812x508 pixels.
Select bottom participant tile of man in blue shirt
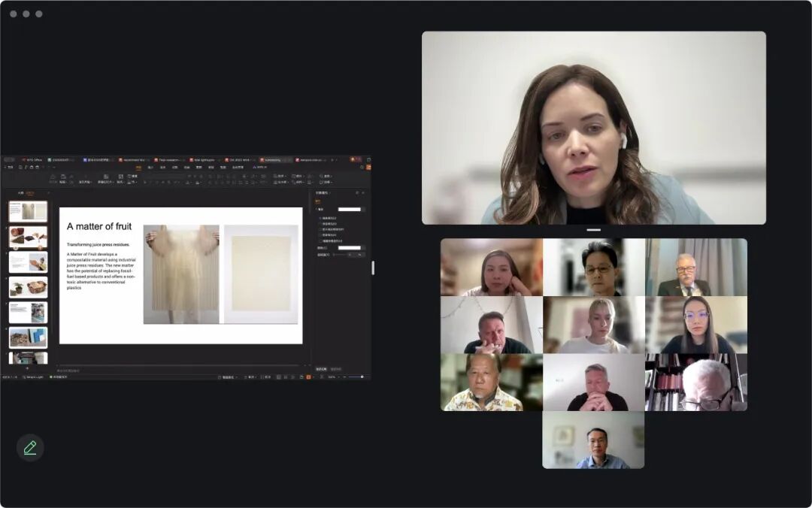point(593,440)
